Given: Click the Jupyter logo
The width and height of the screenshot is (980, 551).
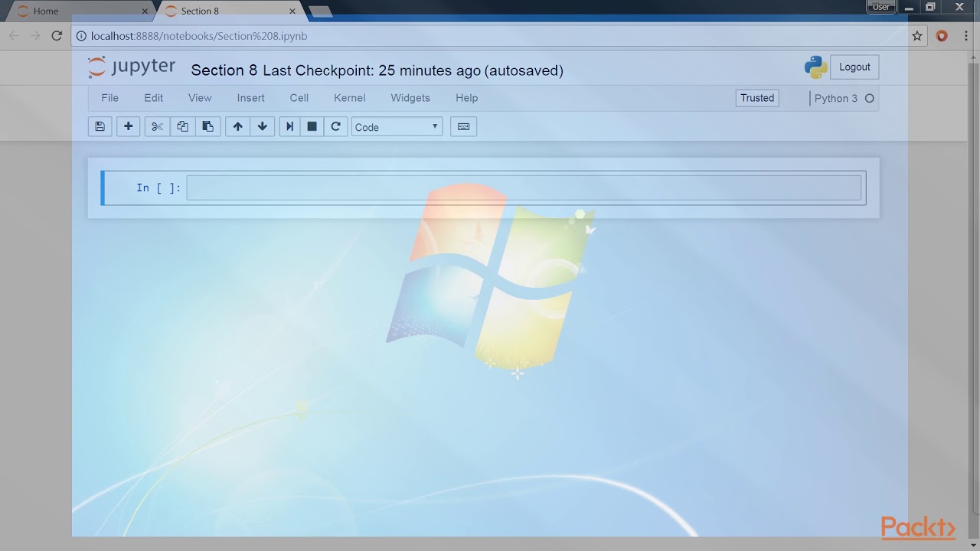Looking at the screenshot, I should pyautogui.click(x=131, y=67).
